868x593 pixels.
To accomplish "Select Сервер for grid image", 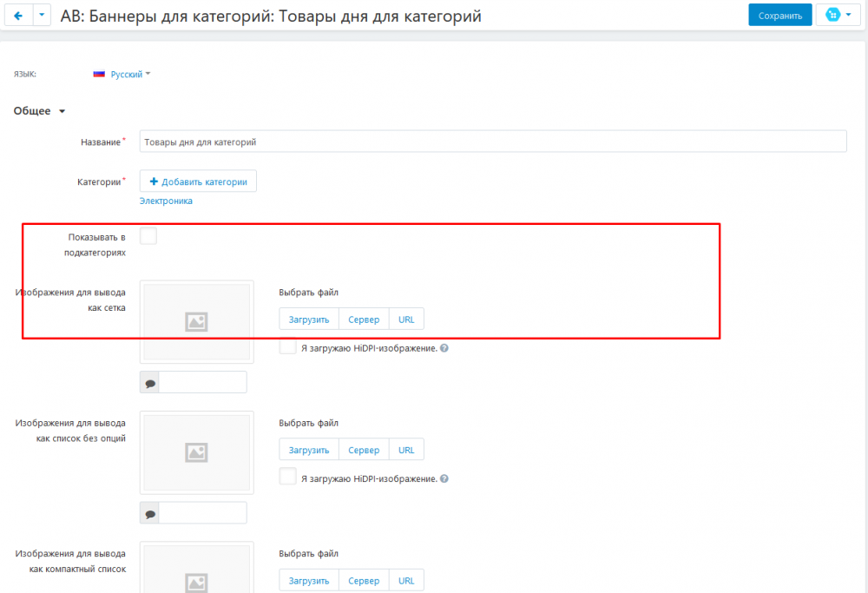I will point(364,320).
